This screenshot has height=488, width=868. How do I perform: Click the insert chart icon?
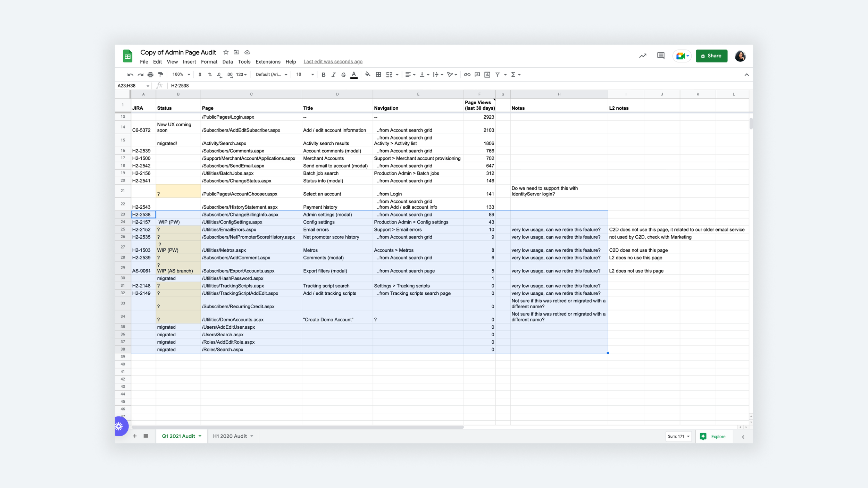(x=487, y=75)
